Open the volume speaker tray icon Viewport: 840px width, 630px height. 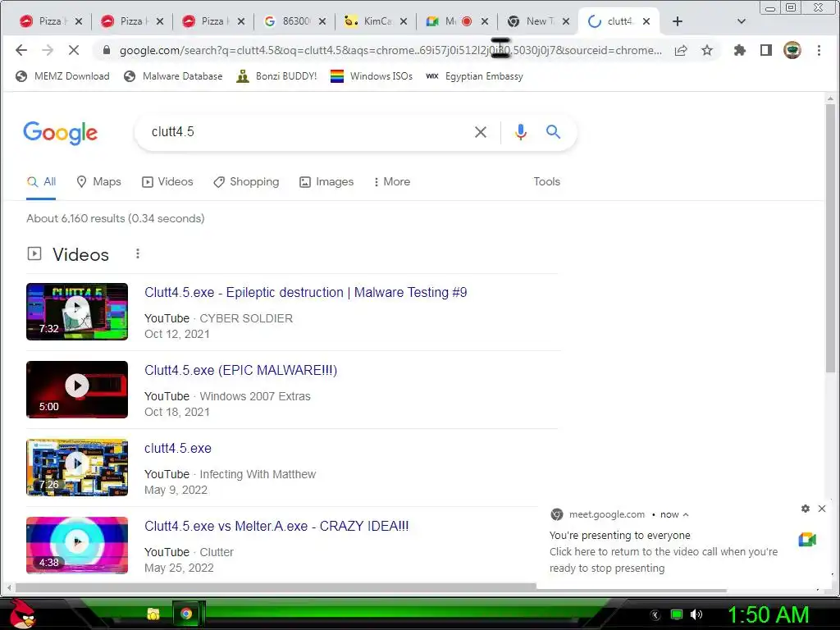tap(696, 614)
